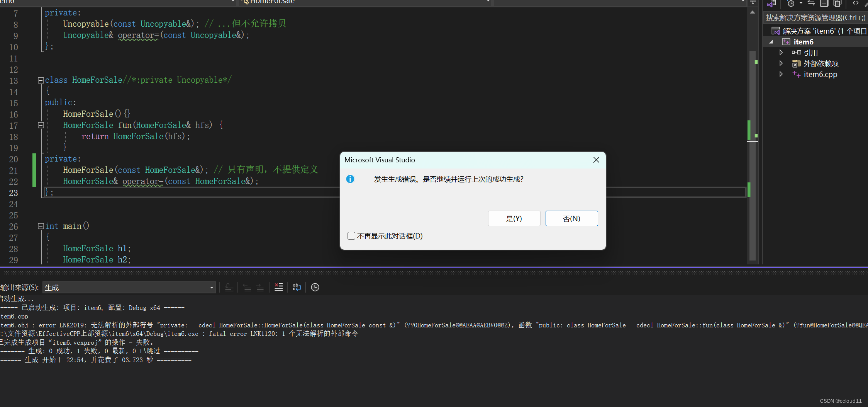Click the build summary line 0 成功, 1 失败
This screenshot has height=407, width=868.
pos(99,351)
